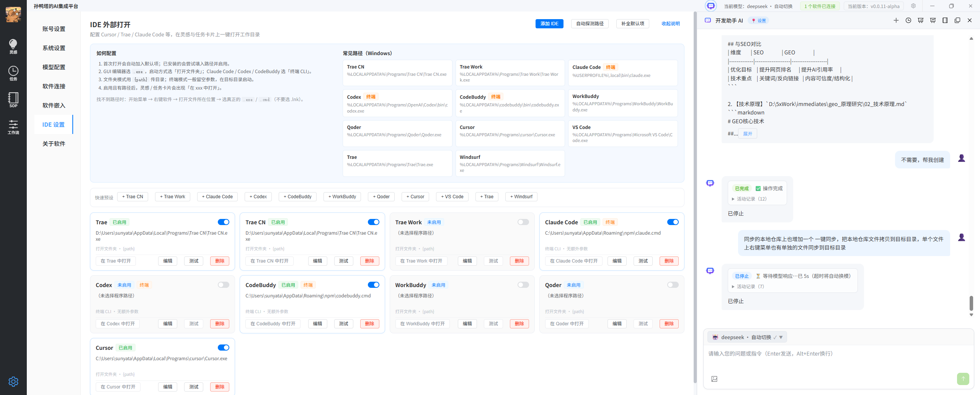Send message with green arrow button
Viewport: 980px width, 395px height.
[x=963, y=379]
